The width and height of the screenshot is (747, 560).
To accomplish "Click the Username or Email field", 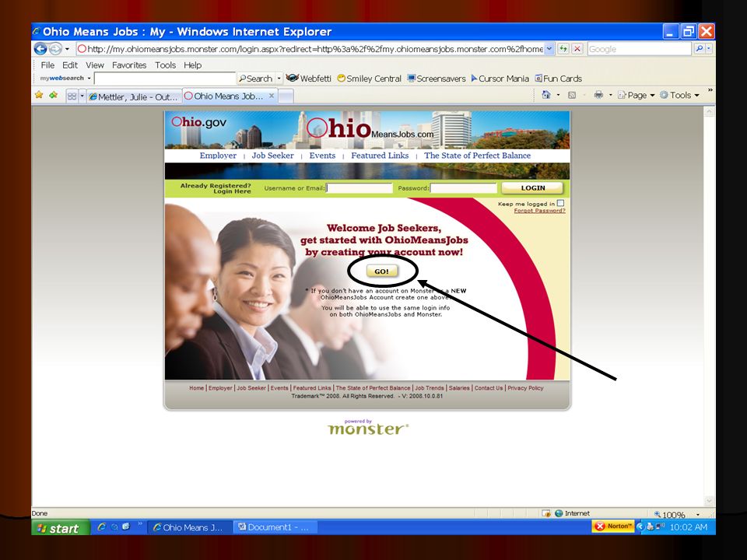I will [359, 188].
